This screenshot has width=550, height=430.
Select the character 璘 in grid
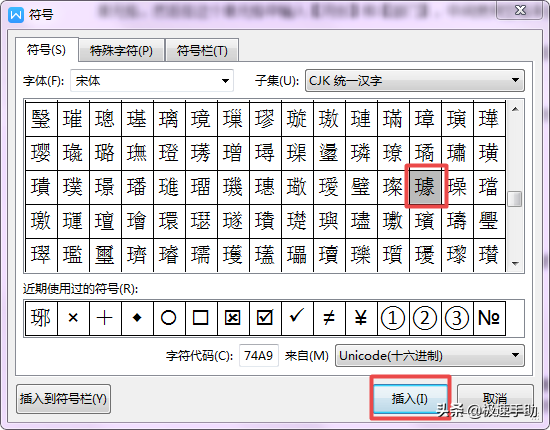click(361, 153)
